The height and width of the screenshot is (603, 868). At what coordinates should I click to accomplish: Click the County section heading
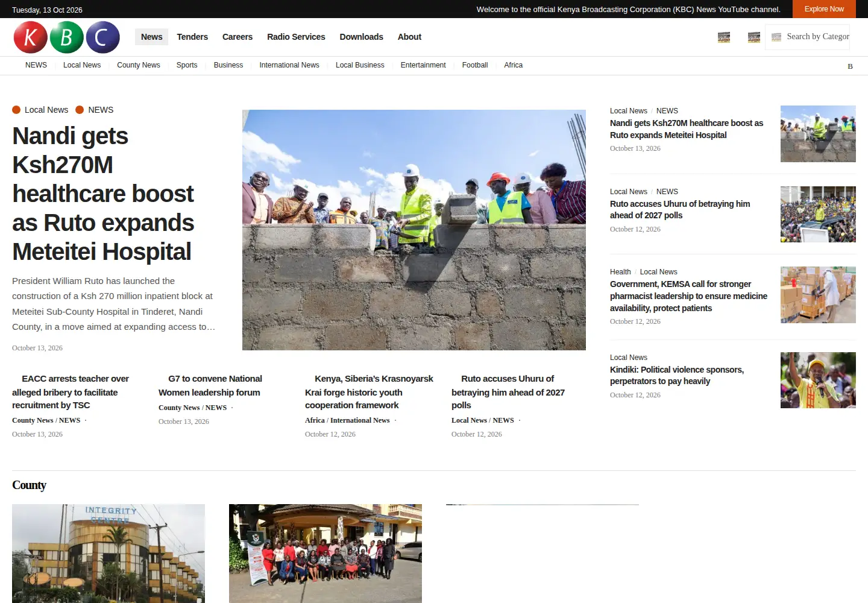tap(29, 485)
